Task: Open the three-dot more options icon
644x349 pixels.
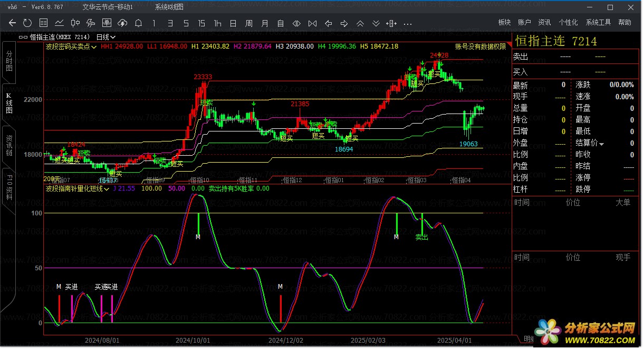Action: click(x=408, y=24)
